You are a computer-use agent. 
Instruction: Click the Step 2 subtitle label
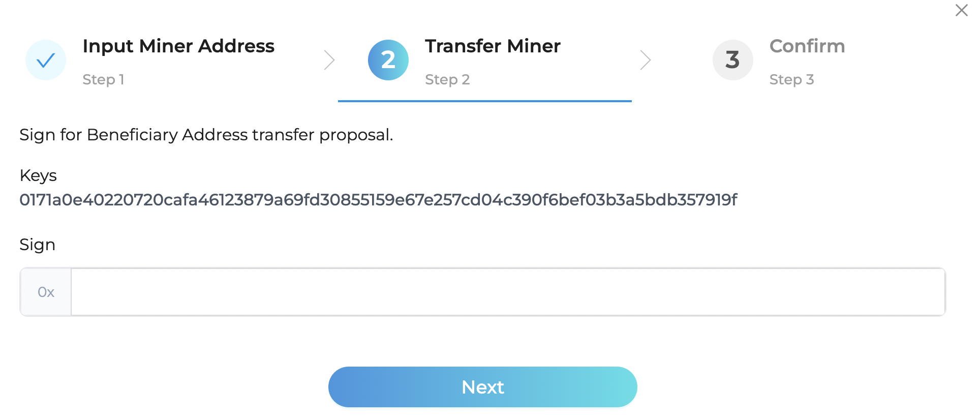click(447, 79)
